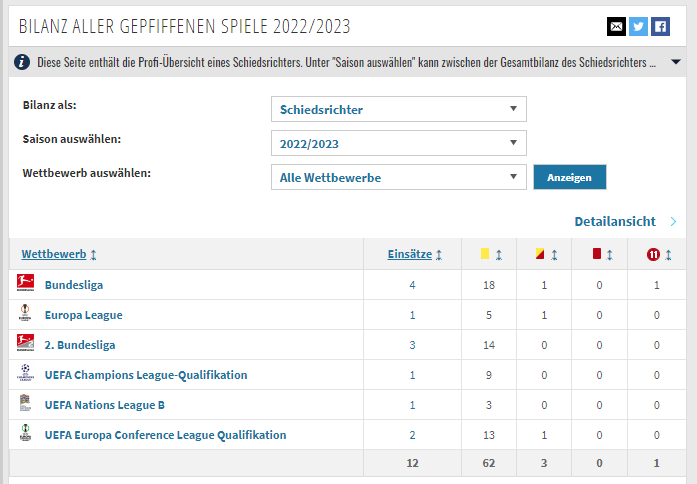Share page on Twitter icon
The image size is (697, 484).
tap(638, 27)
